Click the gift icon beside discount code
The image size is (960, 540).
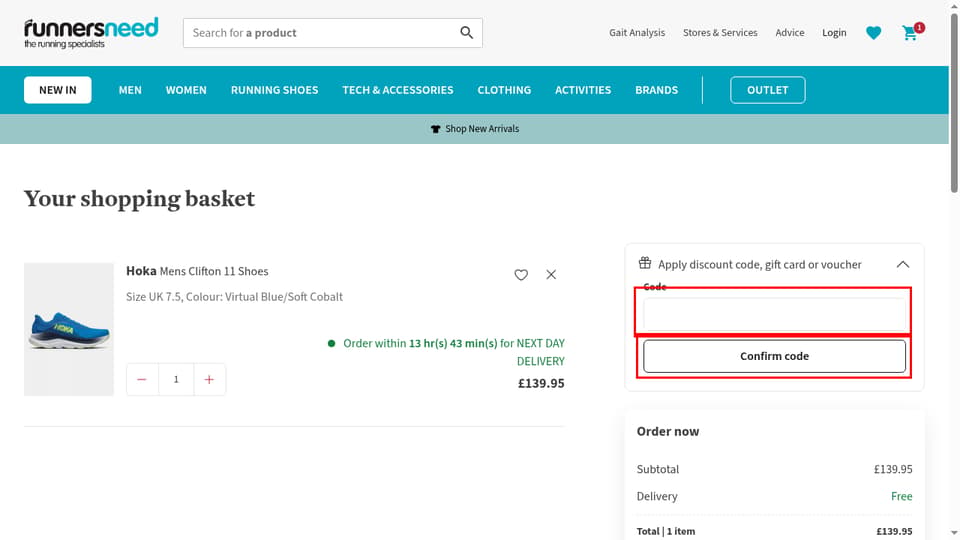tap(645, 263)
